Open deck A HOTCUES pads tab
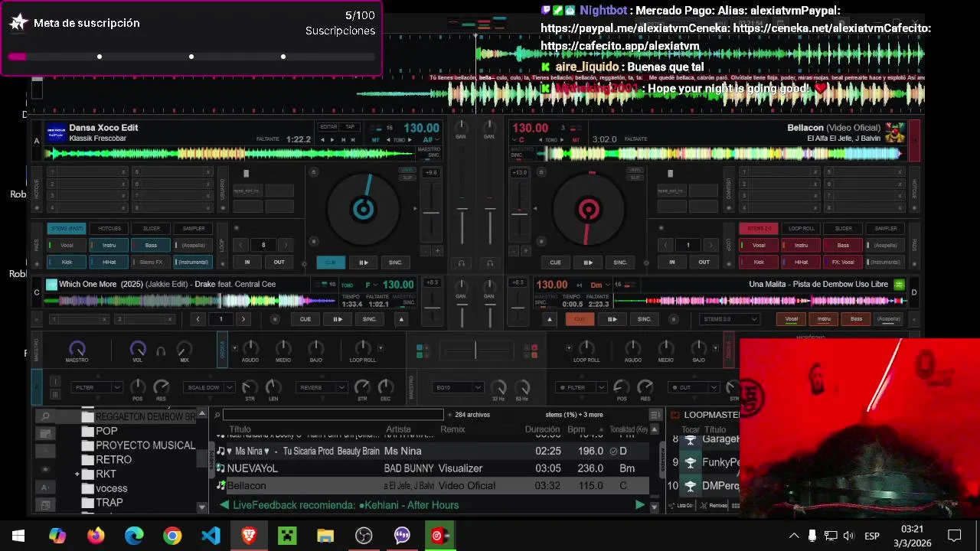Screen dimensions: 980x551 pyautogui.click(x=109, y=228)
